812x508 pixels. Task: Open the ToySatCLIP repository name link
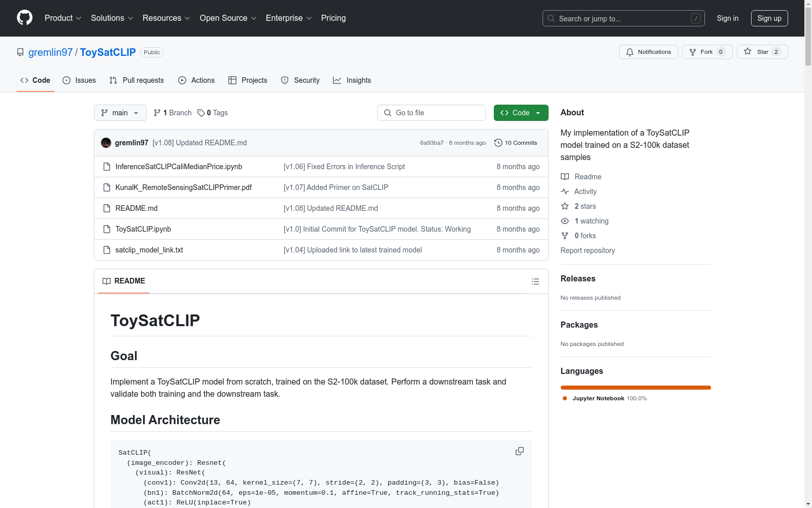tap(108, 52)
